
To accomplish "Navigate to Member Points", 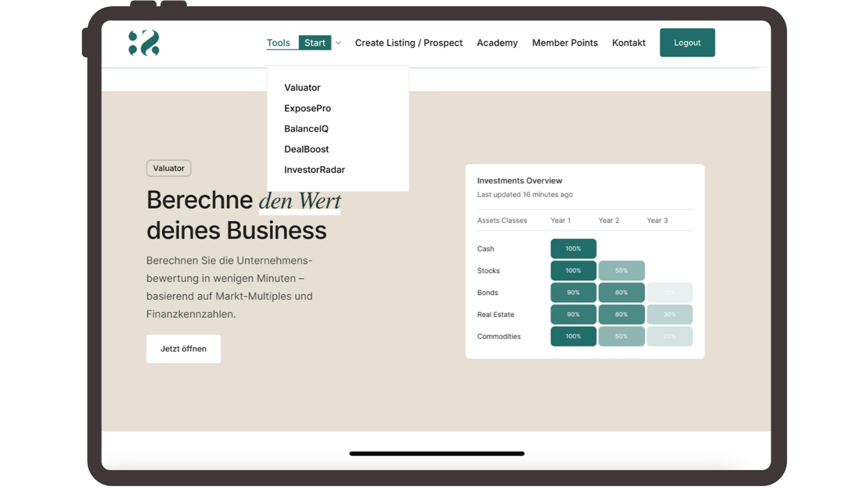I will [x=565, y=43].
